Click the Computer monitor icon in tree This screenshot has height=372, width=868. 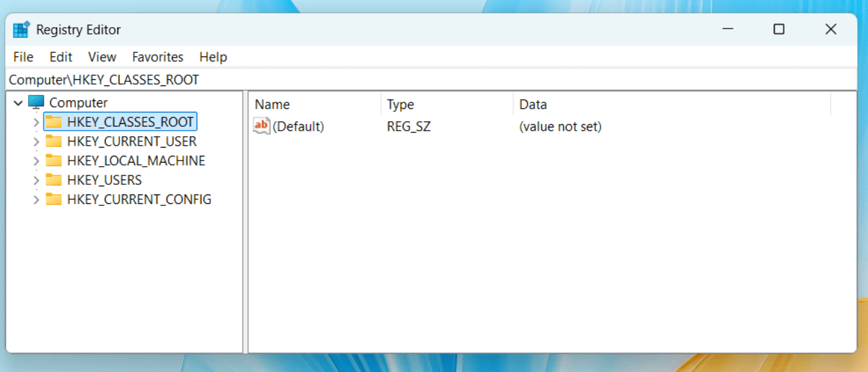pos(36,102)
